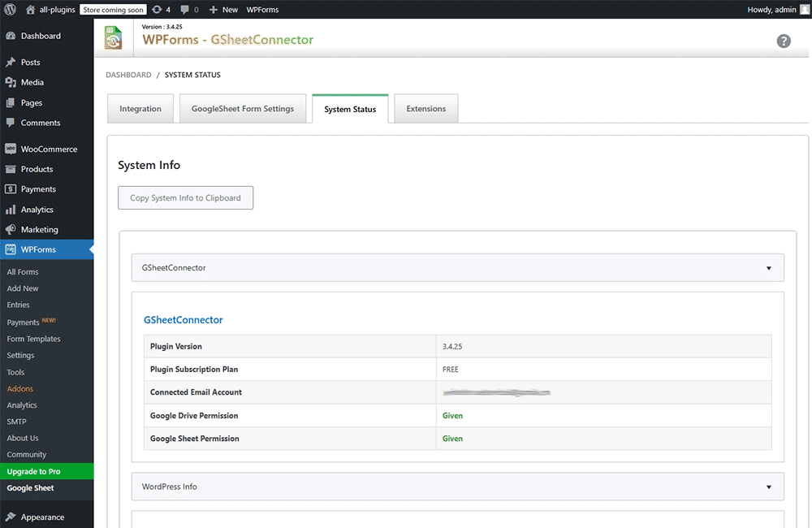Click the plus New icon in admin bar

coord(213,9)
